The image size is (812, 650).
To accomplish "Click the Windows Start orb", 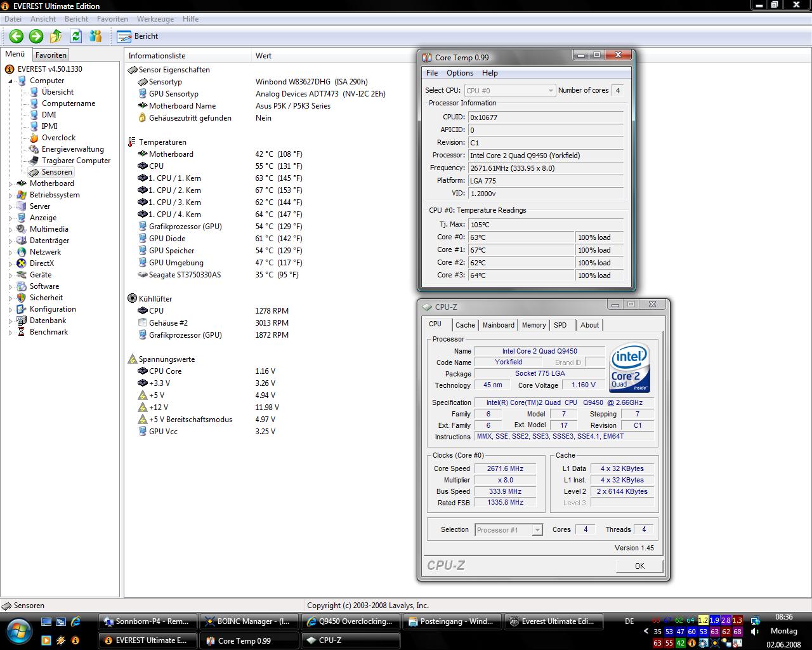I will click(x=18, y=631).
